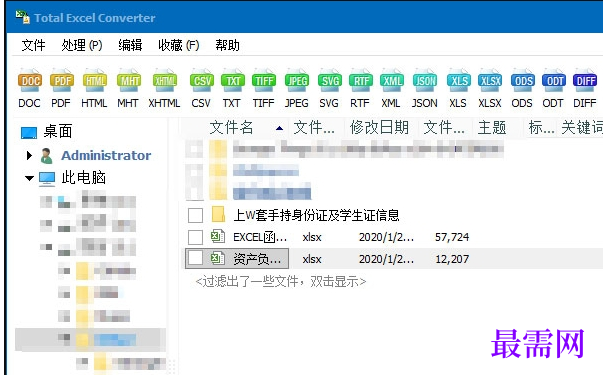Viewport: 603px width, 375px height.
Task: Click file size value 57,724
Action: (x=452, y=237)
